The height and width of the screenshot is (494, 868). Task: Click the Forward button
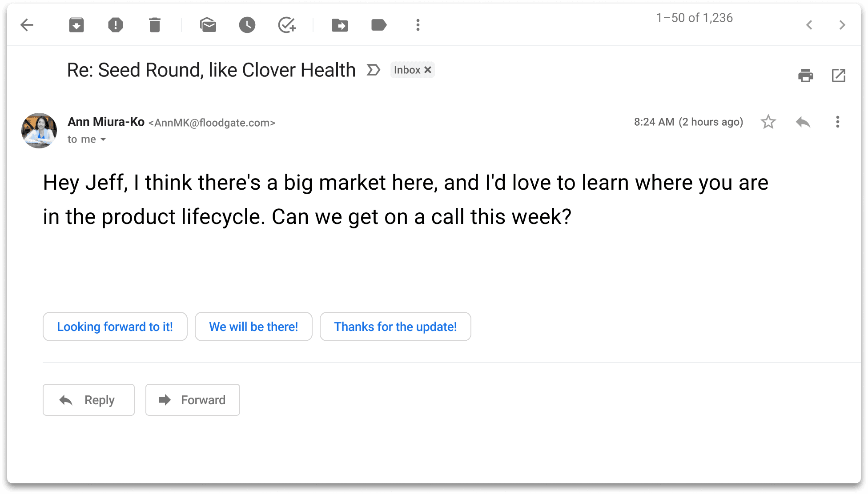(x=193, y=400)
